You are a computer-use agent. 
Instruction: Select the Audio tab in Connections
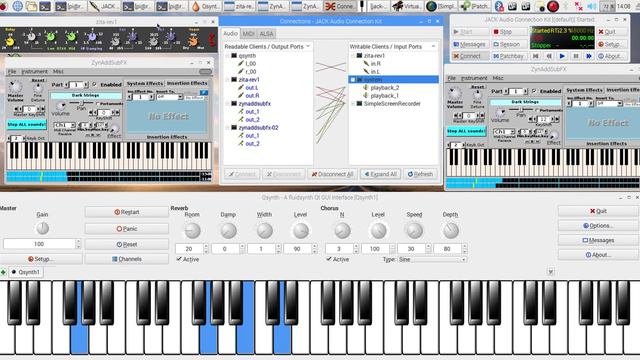[x=230, y=33]
